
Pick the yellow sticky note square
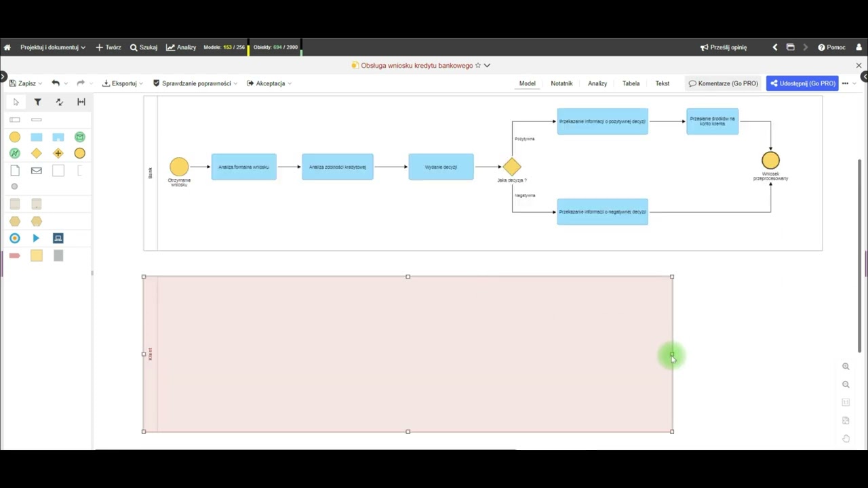pyautogui.click(x=37, y=256)
